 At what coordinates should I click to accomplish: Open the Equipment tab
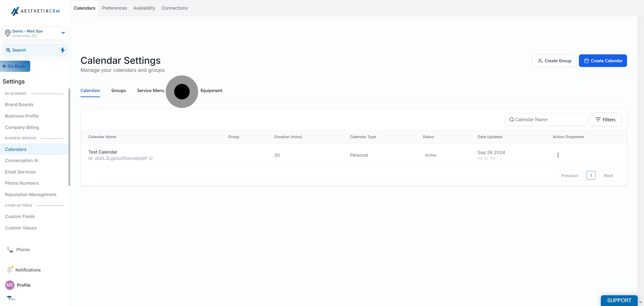coord(211,91)
